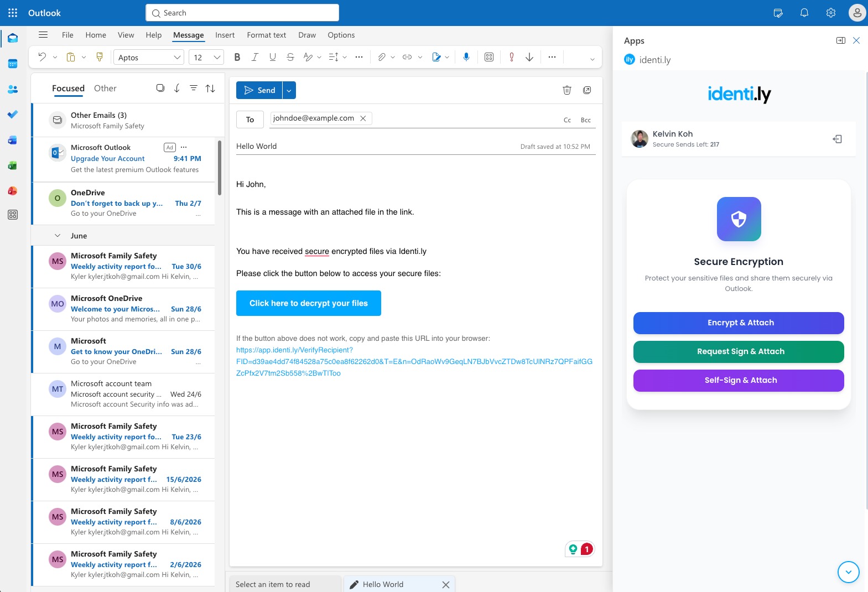The image size is (868, 592).
Task: Pop out the draft into new window
Action: [587, 90]
